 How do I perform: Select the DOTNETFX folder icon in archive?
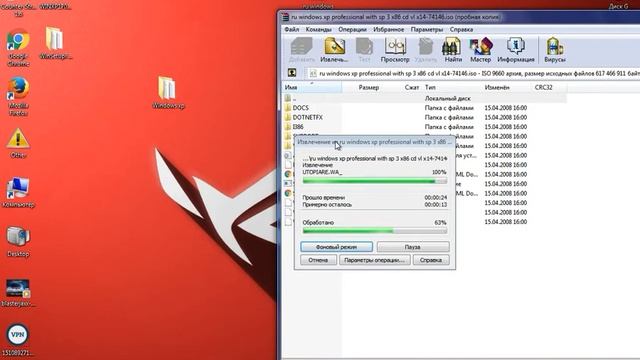click(288, 117)
